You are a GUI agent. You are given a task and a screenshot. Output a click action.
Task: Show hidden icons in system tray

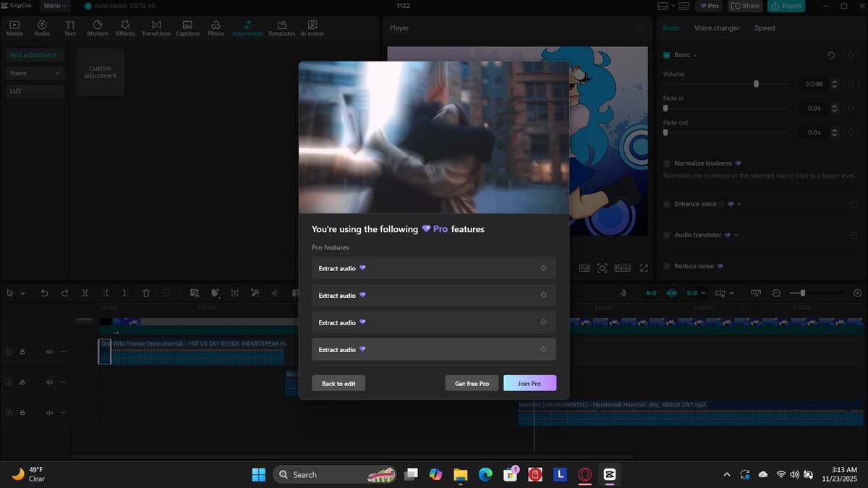(727, 474)
